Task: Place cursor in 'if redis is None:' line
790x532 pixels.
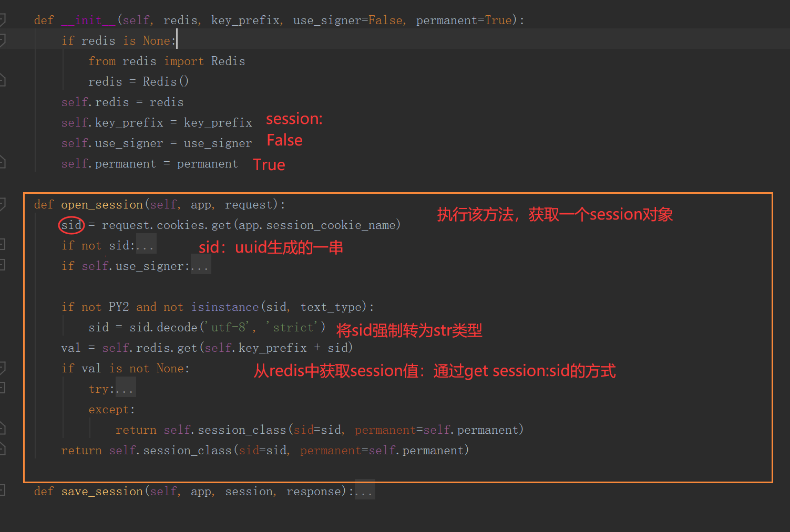Action: tap(119, 40)
